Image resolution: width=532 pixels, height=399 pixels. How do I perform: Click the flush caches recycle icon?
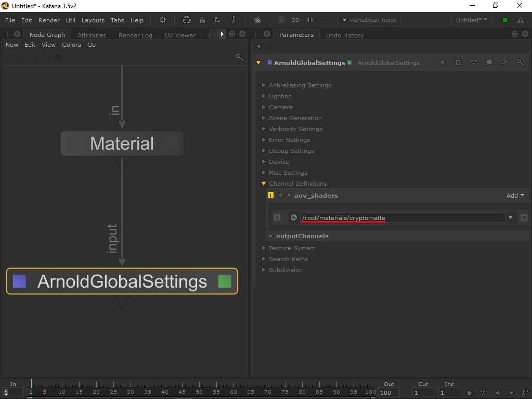pyautogui.click(x=187, y=20)
